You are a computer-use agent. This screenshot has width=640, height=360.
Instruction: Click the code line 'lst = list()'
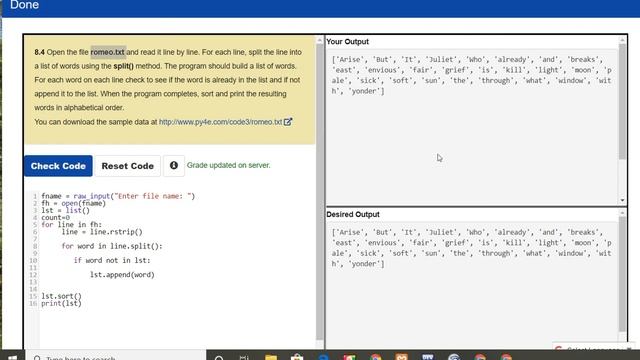click(65, 211)
